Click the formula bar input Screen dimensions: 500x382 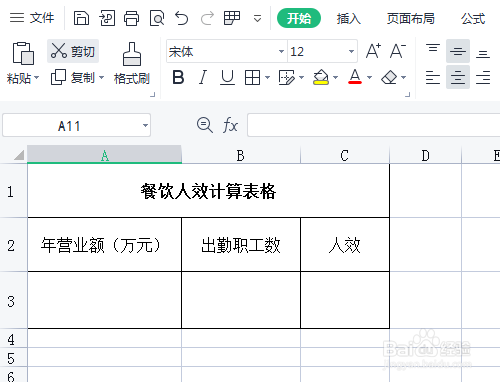(374, 125)
